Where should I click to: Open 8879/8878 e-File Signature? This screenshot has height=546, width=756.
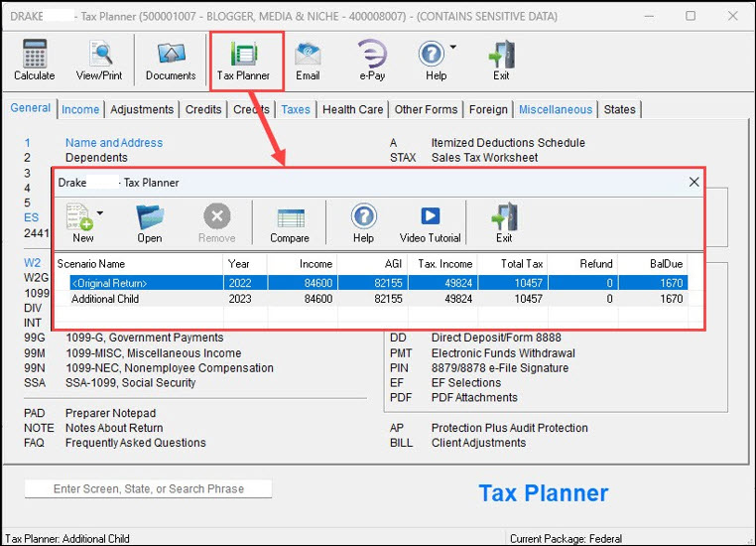[500, 368]
